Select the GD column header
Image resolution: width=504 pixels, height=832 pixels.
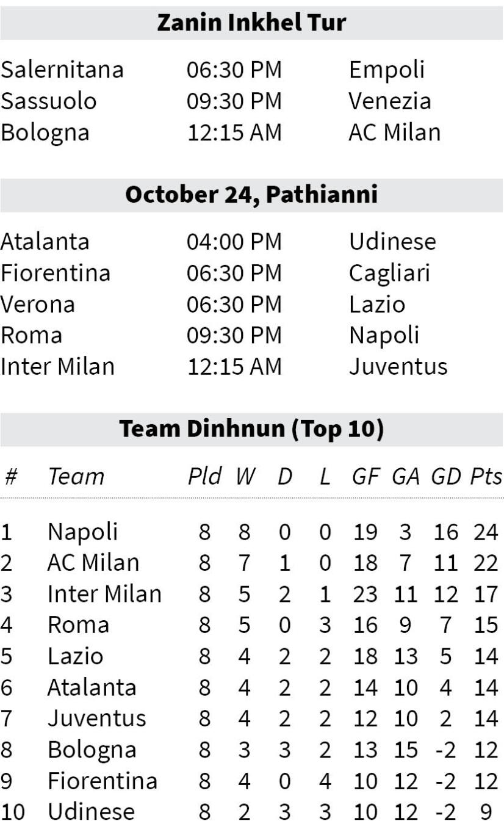tap(446, 477)
